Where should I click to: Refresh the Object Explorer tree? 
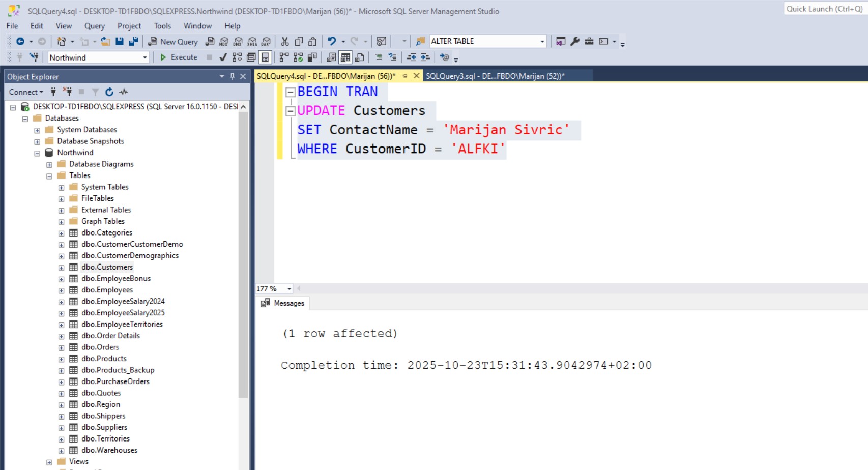[x=109, y=92]
